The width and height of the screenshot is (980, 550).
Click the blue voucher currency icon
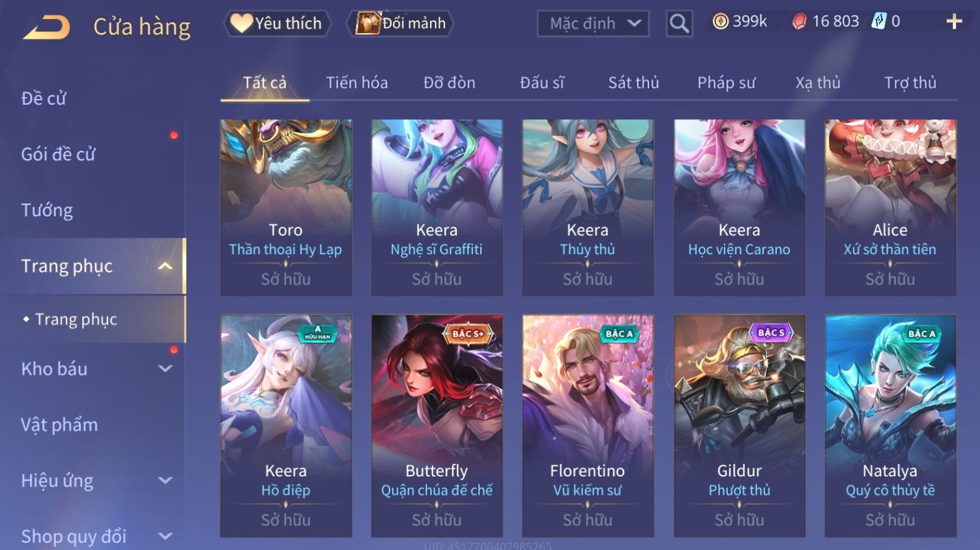coord(879,22)
